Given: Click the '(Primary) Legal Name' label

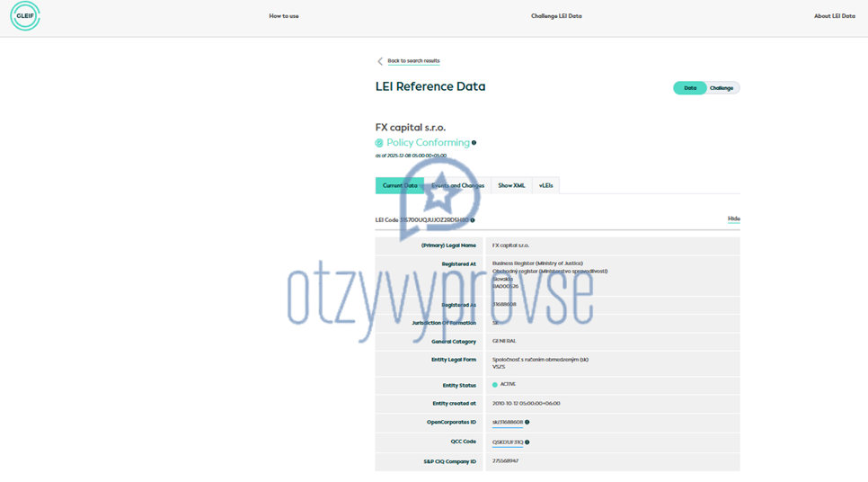Looking at the screenshot, I should click(448, 245).
